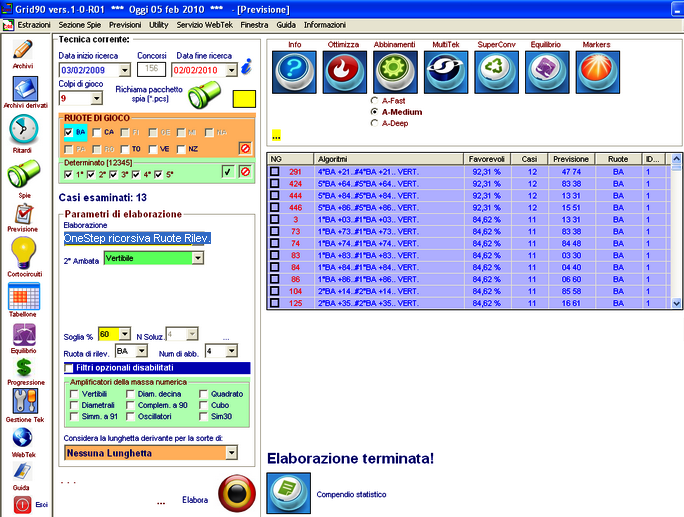Viewport: 684px width, 517px height.
Task: Toggle Filtri opzionali disabilitati checkbox
Action: tap(68, 368)
